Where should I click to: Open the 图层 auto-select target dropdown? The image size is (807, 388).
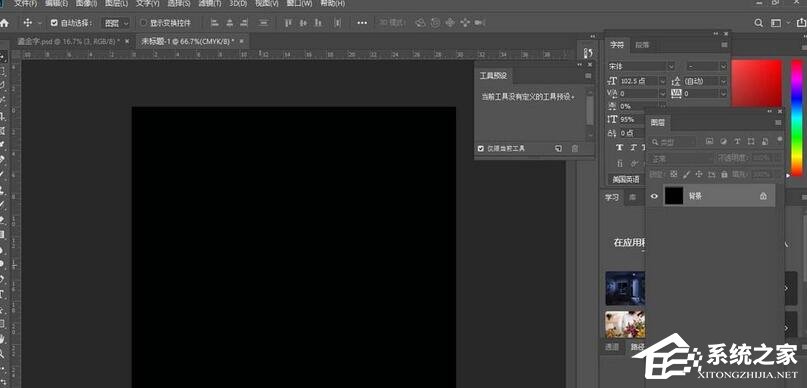[x=116, y=23]
